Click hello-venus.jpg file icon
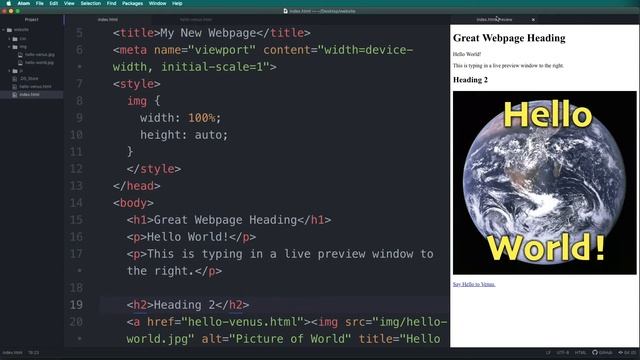The width and height of the screenshot is (640, 360). point(20,55)
